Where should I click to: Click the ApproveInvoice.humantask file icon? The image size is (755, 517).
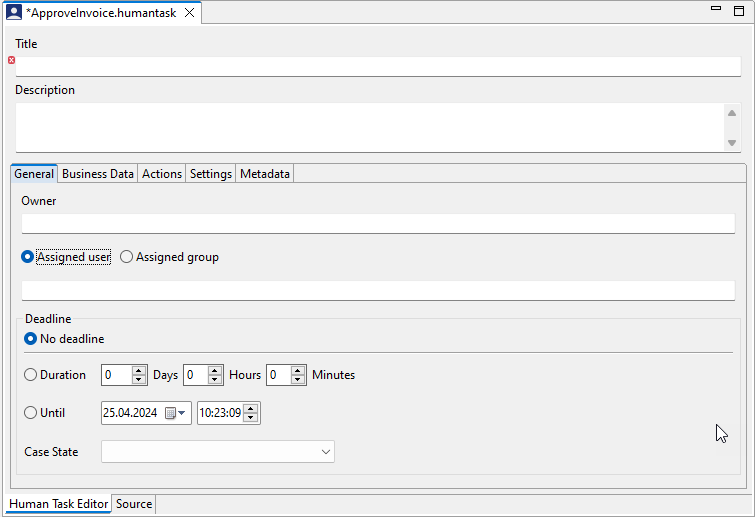pyautogui.click(x=14, y=13)
